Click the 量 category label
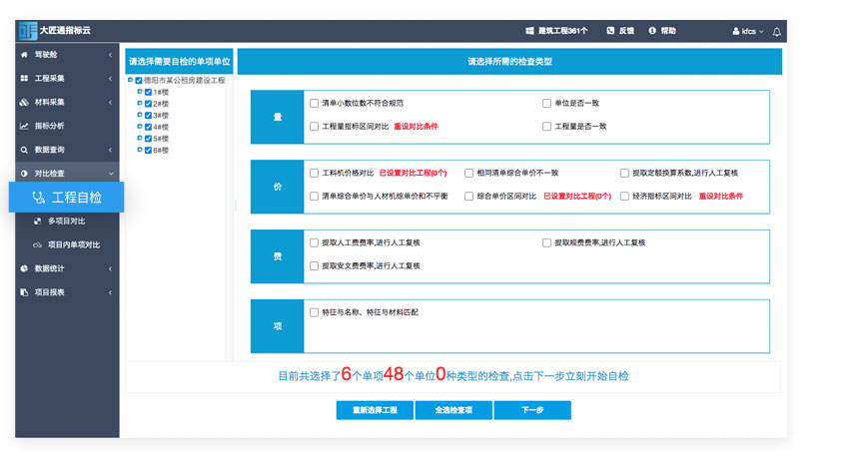 click(x=278, y=118)
